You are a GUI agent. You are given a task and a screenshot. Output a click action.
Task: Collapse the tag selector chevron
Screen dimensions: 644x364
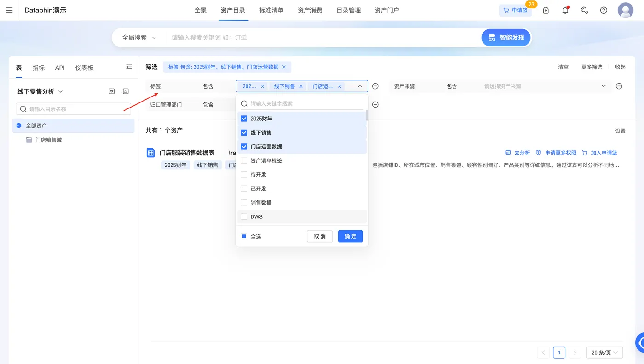click(360, 86)
